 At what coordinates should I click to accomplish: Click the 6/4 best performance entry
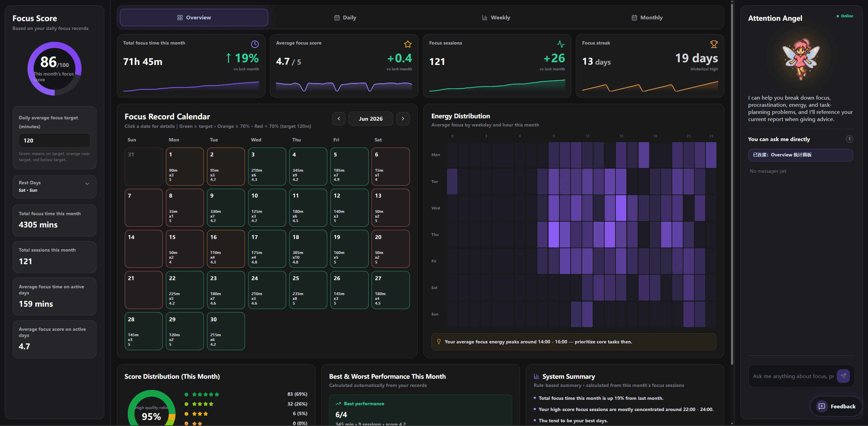341,414
